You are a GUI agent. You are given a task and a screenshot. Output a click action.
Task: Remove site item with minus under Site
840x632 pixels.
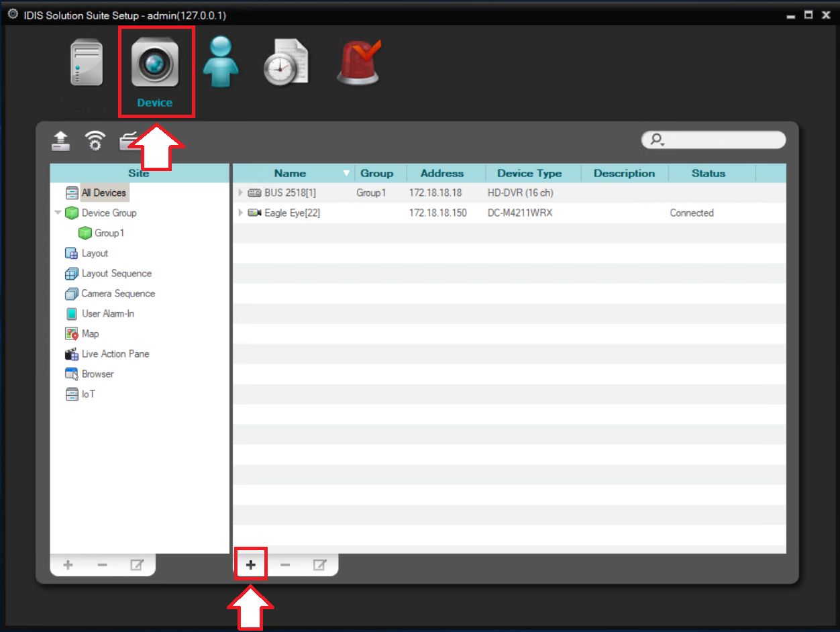[x=102, y=565]
